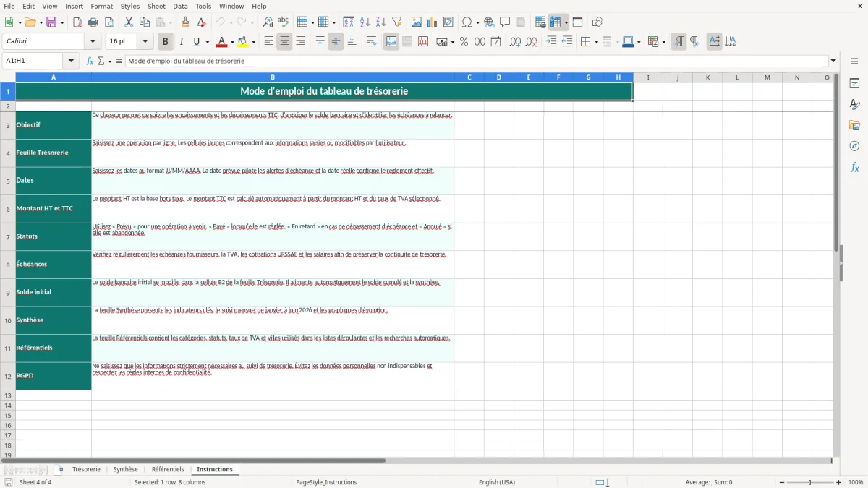868x488 pixels.
Task: Click the language indicator English (USA)
Action: (x=497, y=482)
